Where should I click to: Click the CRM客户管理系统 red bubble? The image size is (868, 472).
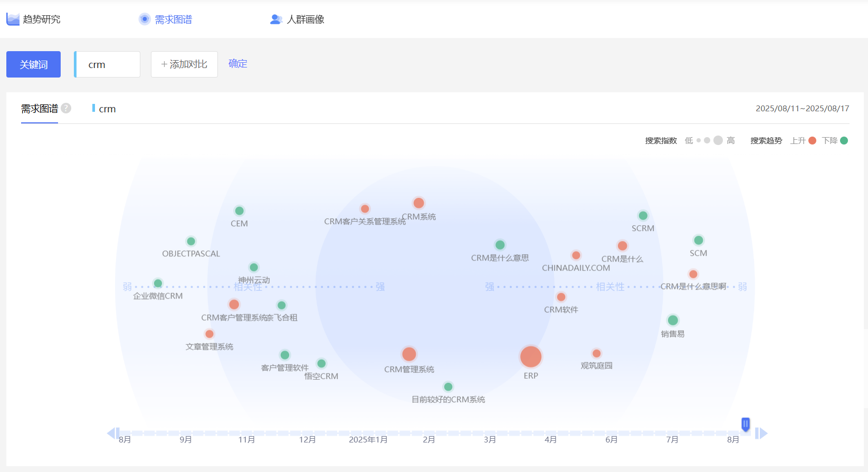click(x=234, y=304)
